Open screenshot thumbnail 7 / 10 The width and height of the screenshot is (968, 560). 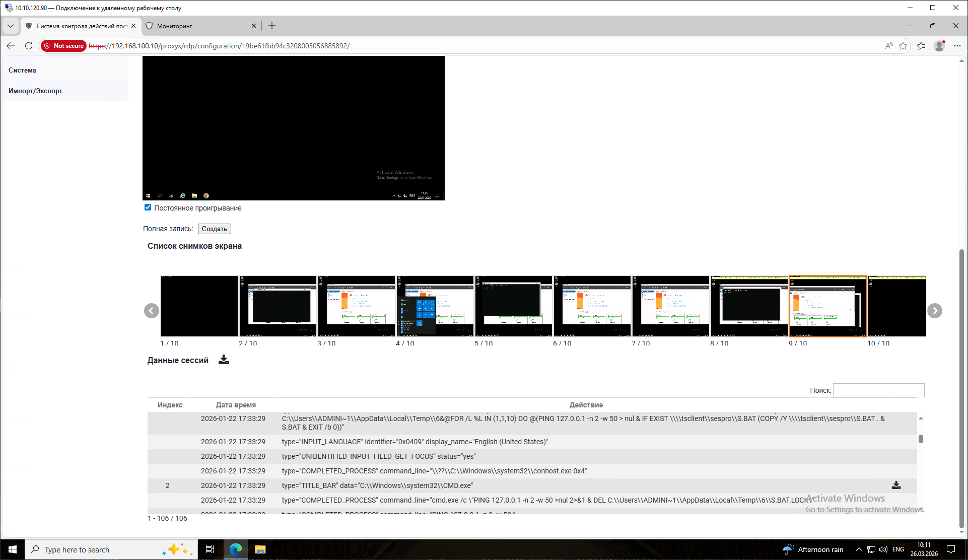(670, 306)
